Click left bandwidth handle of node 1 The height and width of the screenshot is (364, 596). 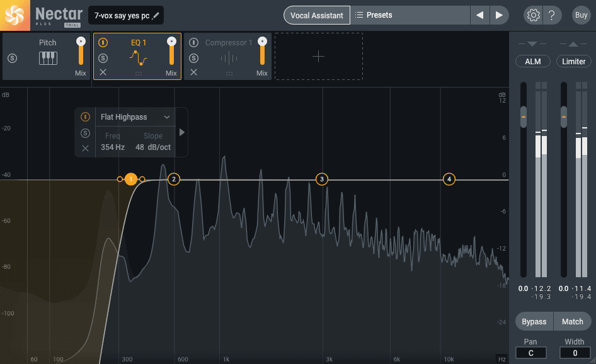[x=120, y=179]
